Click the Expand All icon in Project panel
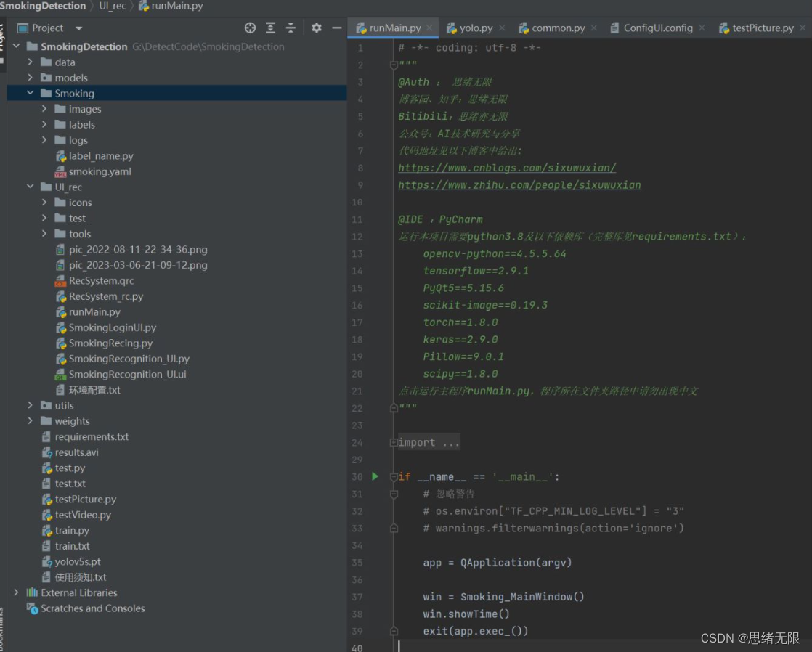Image resolution: width=812 pixels, height=652 pixels. coord(270,28)
